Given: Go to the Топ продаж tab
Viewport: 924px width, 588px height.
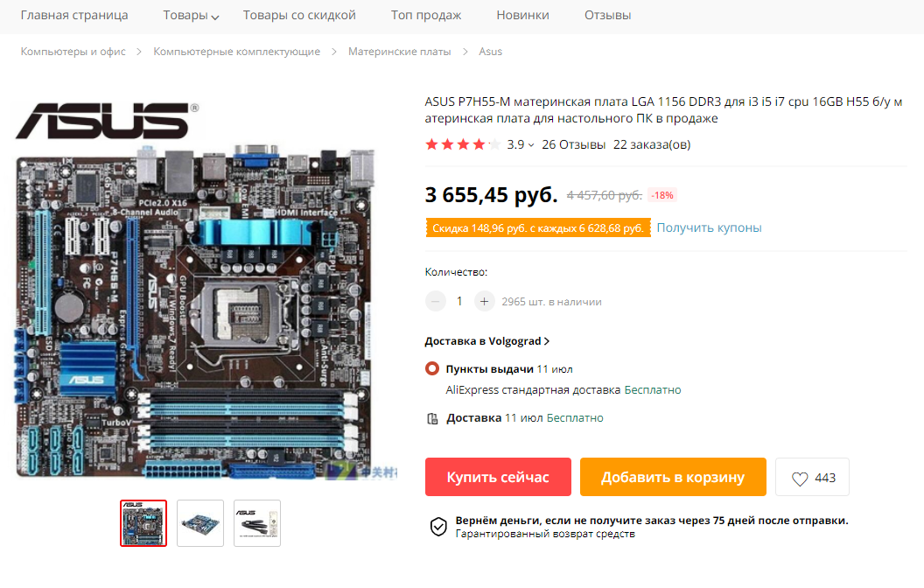Looking at the screenshot, I should [426, 16].
